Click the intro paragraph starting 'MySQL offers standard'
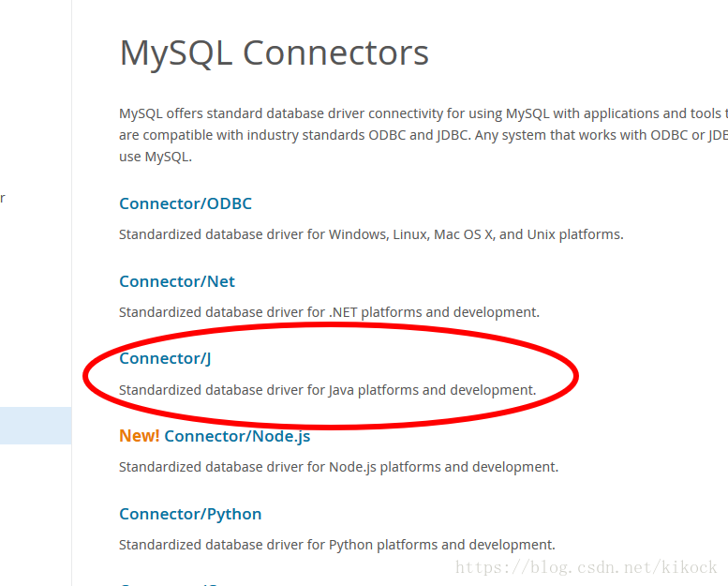The width and height of the screenshot is (728, 586). (423, 135)
